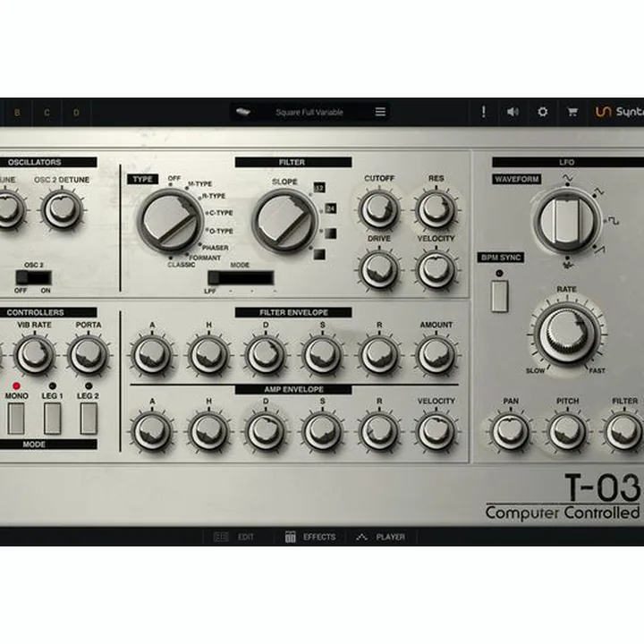Click the Filter Envelope S knob

[322, 355]
